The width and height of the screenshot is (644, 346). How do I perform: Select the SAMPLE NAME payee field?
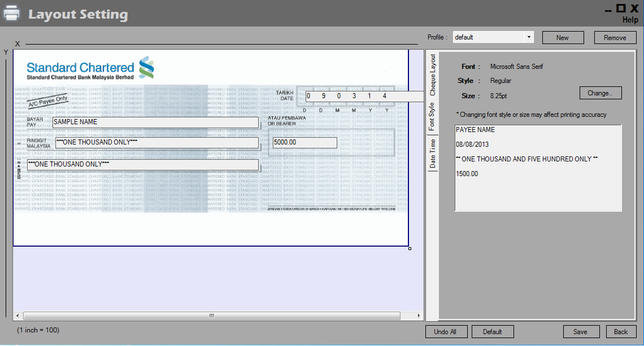(x=156, y=122)
